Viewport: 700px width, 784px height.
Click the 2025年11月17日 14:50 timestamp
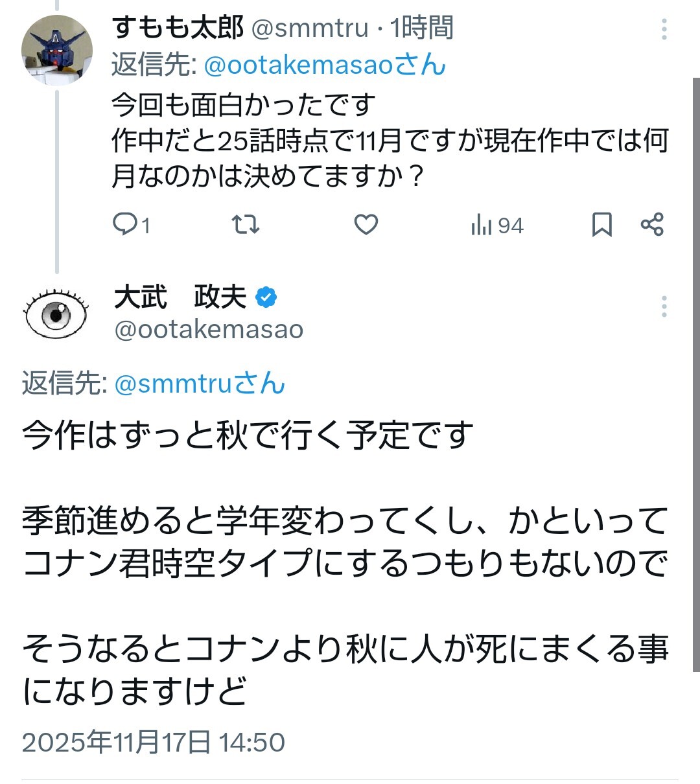[154, 743]
